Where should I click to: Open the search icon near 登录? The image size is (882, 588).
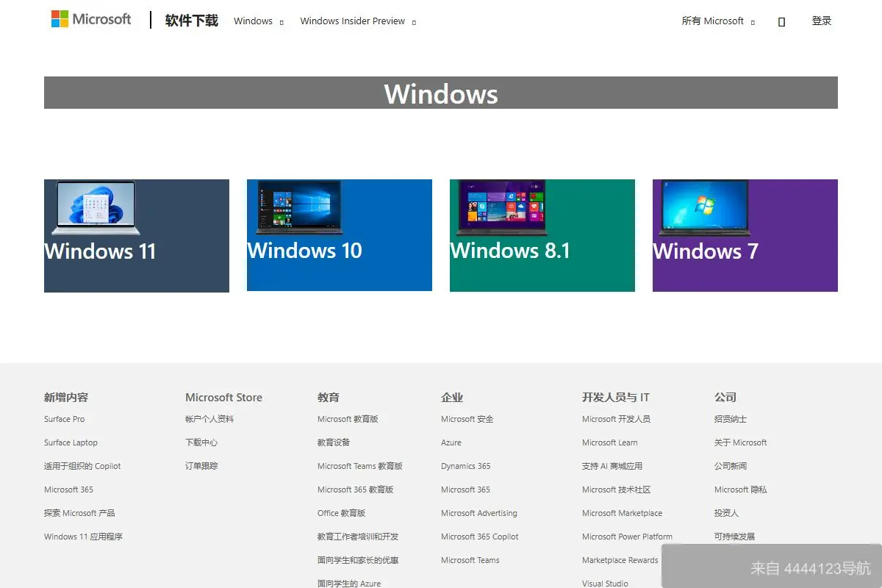[x=781, y=21]
